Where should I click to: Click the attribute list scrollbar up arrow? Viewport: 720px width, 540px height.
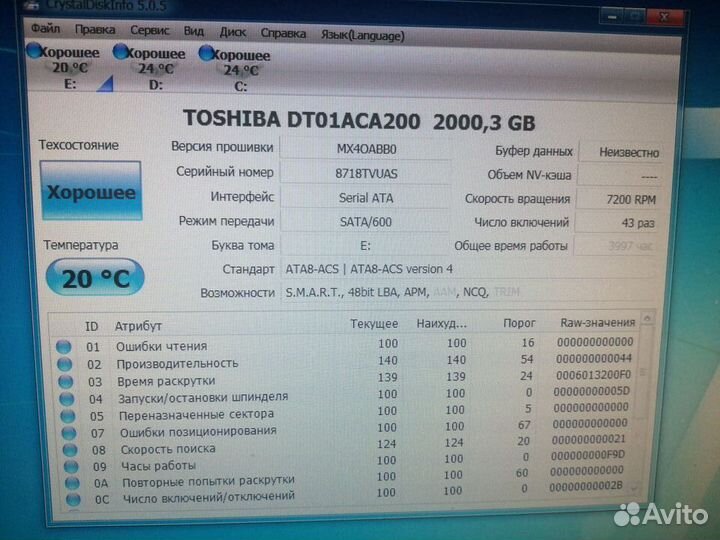pyautogui.click(x=647, y=318)
